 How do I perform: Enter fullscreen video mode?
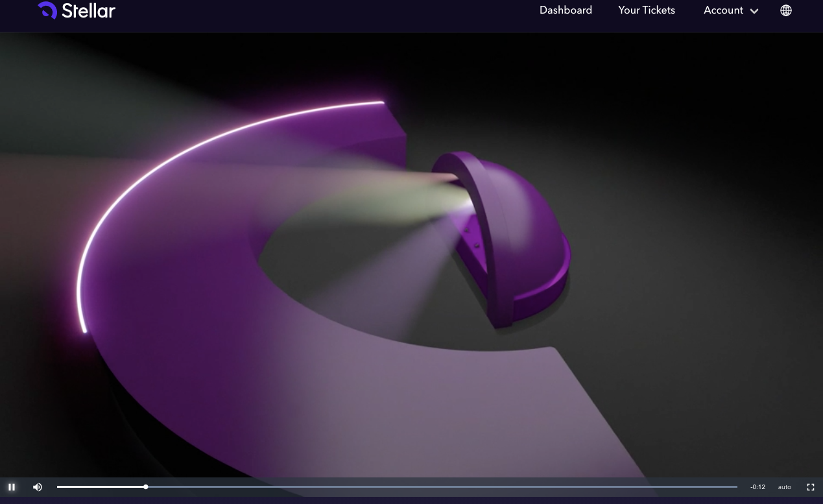[x=811, y=487]
